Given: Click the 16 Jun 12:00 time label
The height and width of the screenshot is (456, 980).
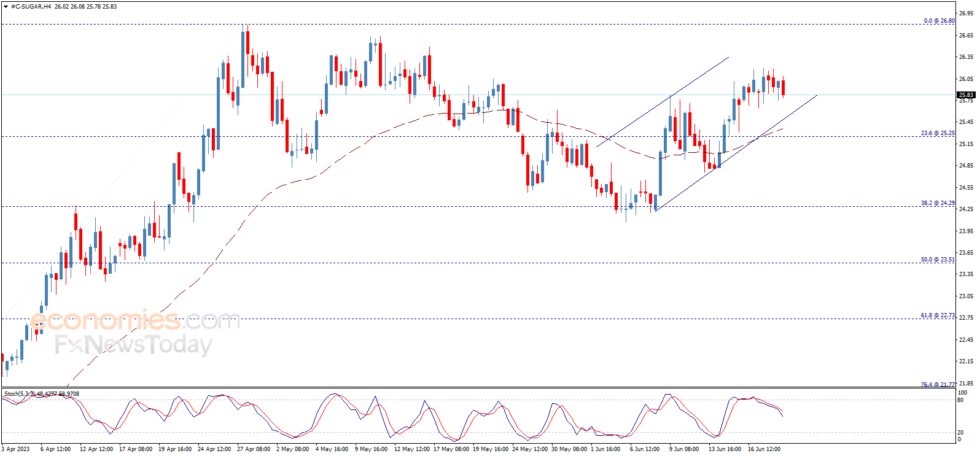Looking at the screenshot, I should (764, 449).
